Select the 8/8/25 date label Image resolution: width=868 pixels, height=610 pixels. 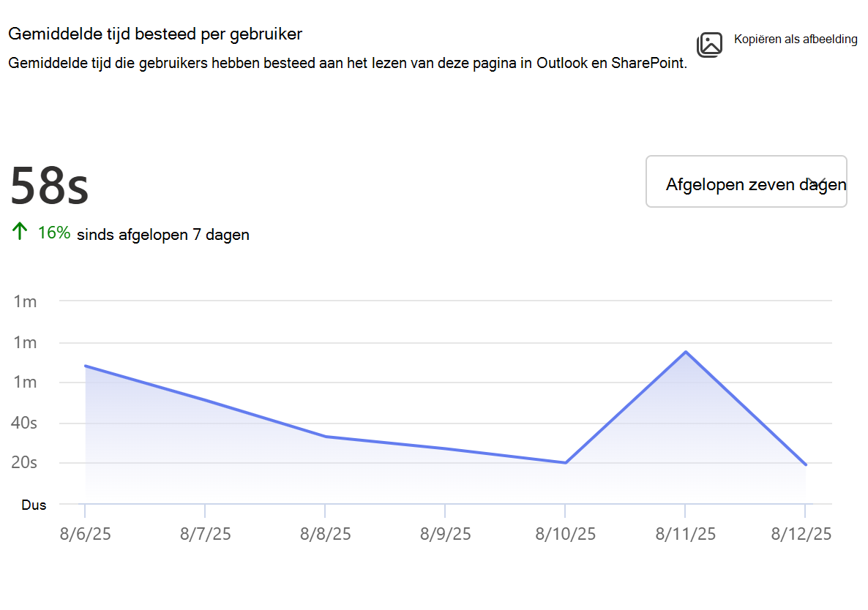pyautogui.click(x=326, y=534)
